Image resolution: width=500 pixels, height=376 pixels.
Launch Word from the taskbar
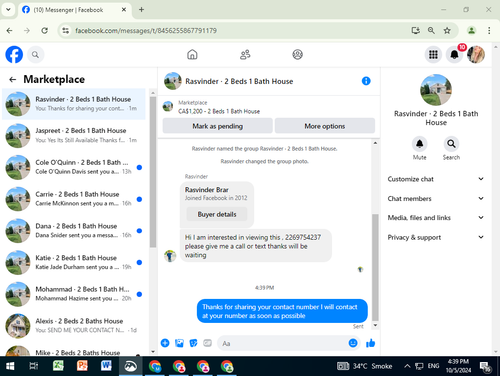pos(106,366)
